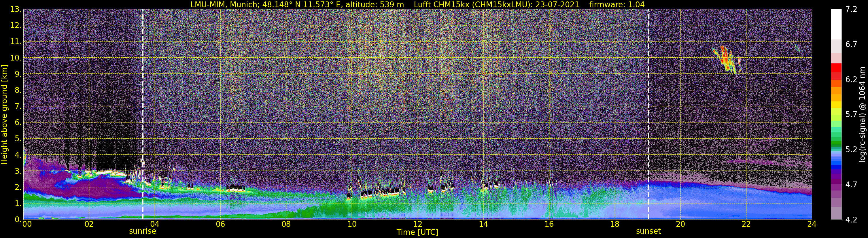
Task: Click the small green cloud echo near 23:30 UTC
Action: [798, 48]
